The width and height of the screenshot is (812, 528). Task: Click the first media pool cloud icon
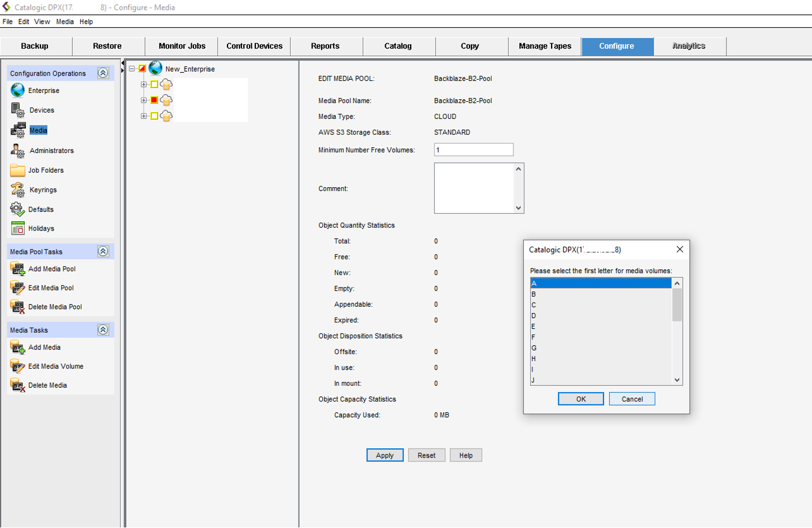pos(166,84)
